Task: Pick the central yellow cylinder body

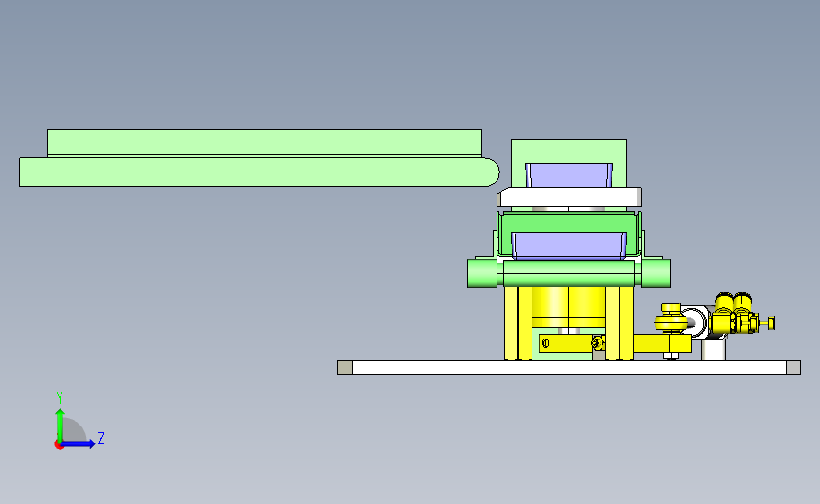Action: coord(568,307)
